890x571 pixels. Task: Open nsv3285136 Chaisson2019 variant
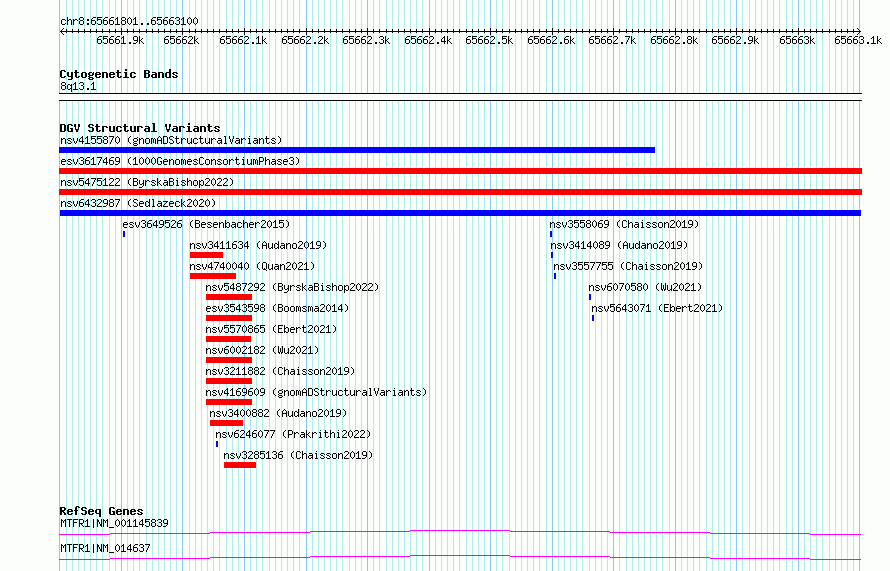coord(298,455)
